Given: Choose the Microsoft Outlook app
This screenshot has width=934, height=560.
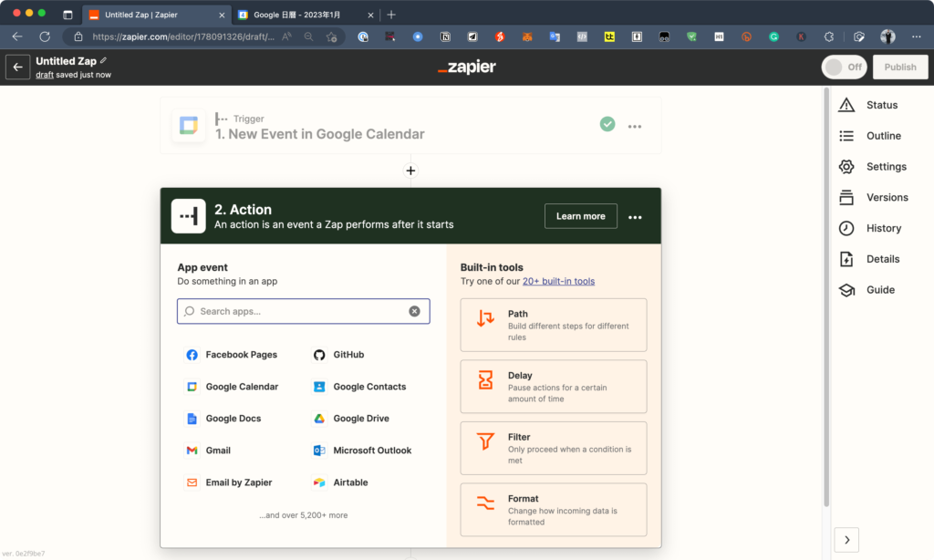Looking at the screenshot, I should [x=362, y=451].
